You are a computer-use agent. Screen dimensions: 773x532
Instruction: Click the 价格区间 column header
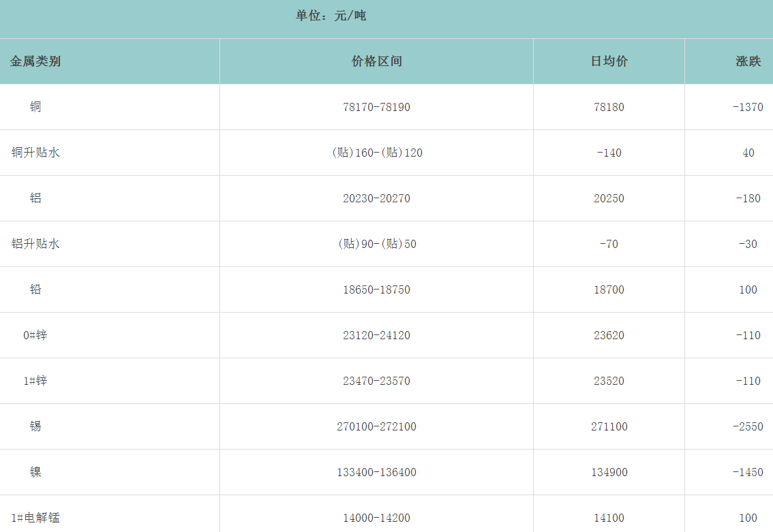376,61
